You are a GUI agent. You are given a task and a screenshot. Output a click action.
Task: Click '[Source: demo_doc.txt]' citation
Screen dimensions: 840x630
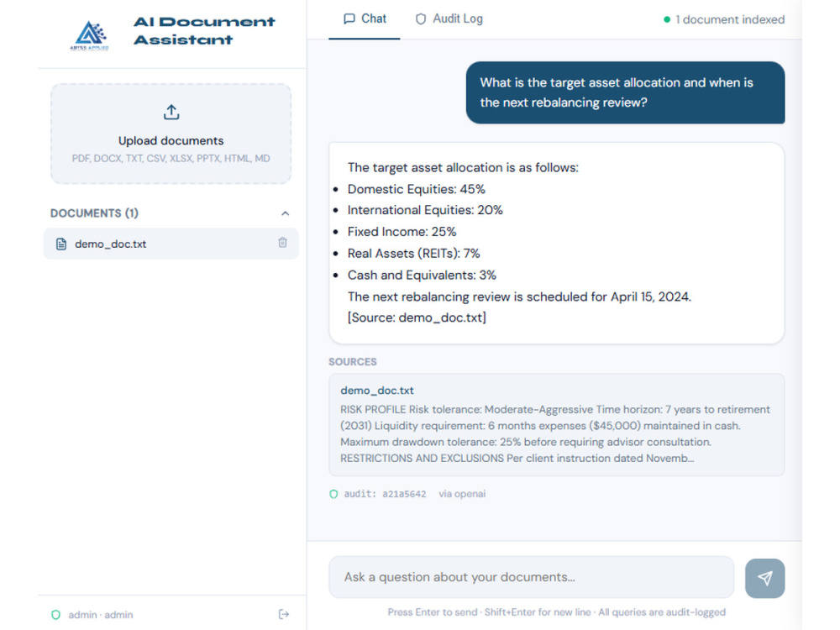tap(417, 318)
